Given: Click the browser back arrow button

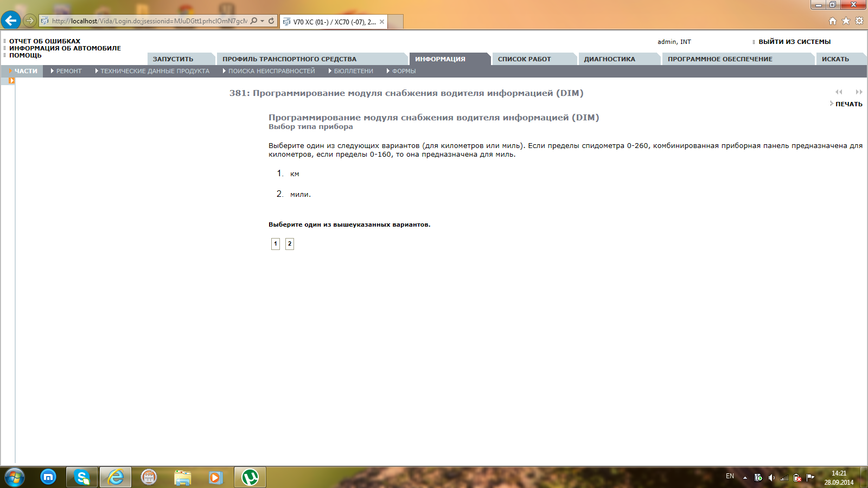Looking at the screenshot, I should pyautogui.click(x=11, y=21).
